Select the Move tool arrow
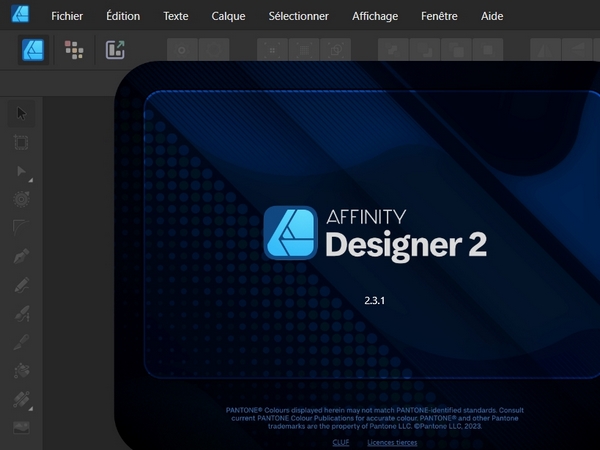The height and width of the screenshot is (450, 600). (x=21, y=114)
